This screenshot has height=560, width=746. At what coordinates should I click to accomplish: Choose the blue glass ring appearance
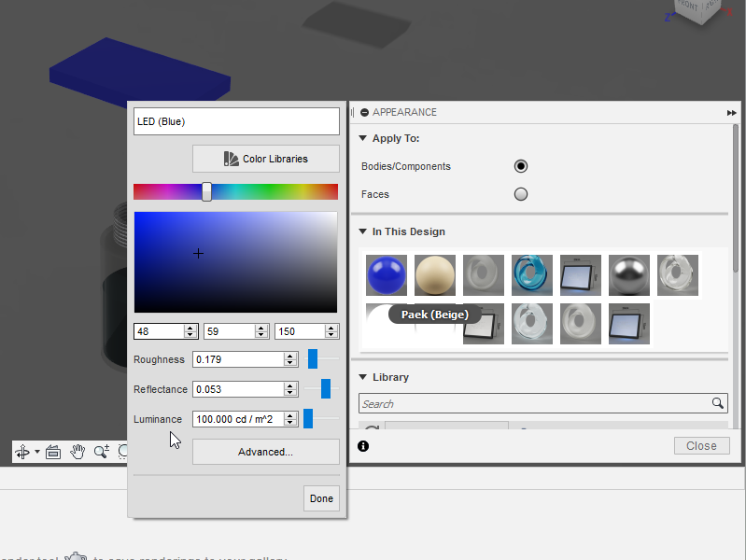pyautogui.click(x=532, y=275)
